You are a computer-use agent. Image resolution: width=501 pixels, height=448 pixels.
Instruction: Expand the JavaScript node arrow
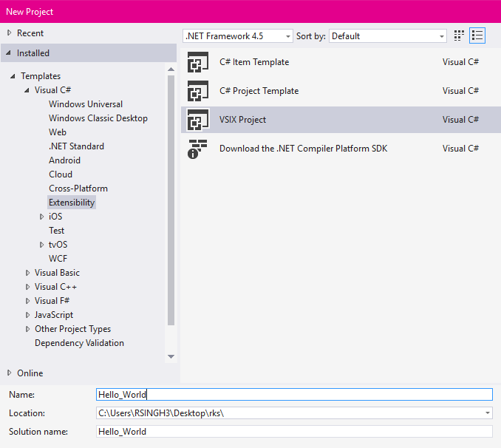click(27, 315)
